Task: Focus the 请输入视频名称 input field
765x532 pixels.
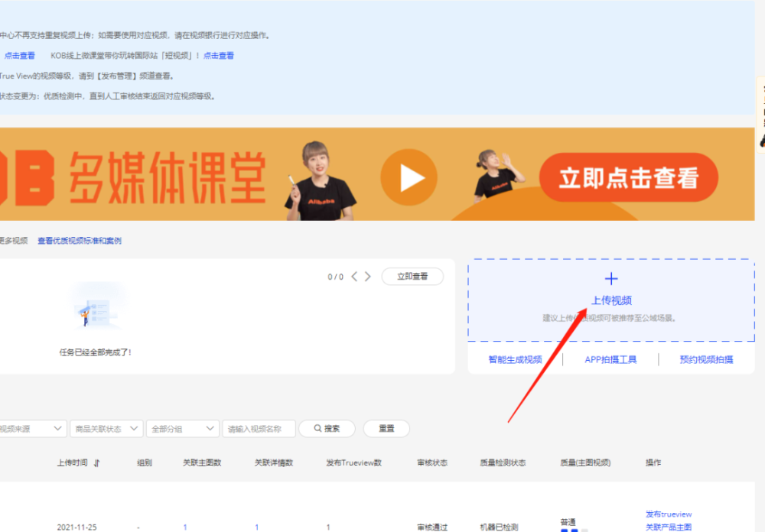Action: (x=259, y=429)
